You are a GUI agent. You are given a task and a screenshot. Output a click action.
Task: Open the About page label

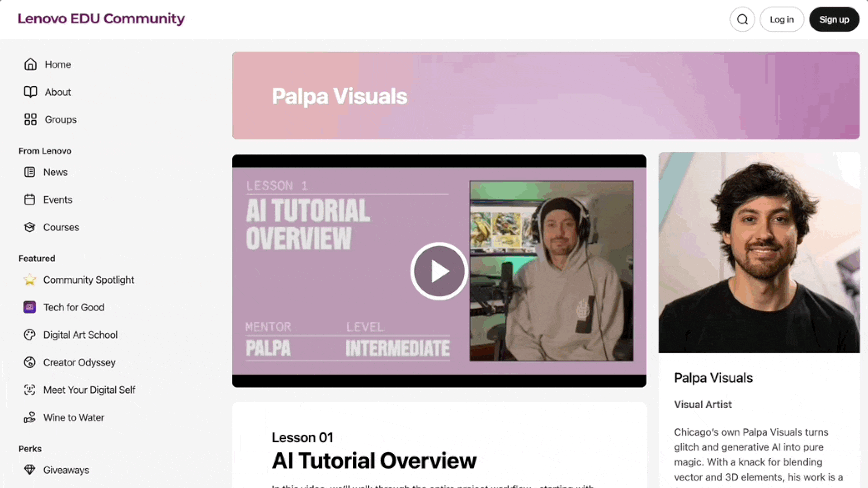point(58,92)
